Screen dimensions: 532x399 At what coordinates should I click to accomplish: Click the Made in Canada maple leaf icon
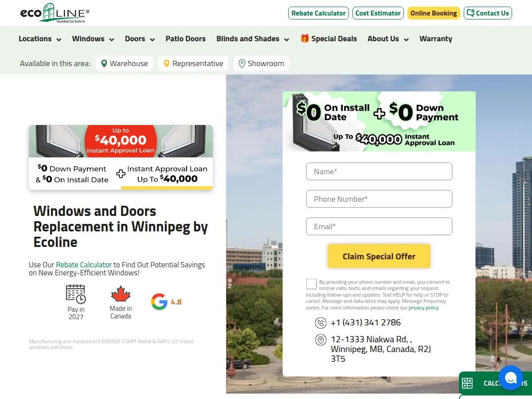coord(121,294)
